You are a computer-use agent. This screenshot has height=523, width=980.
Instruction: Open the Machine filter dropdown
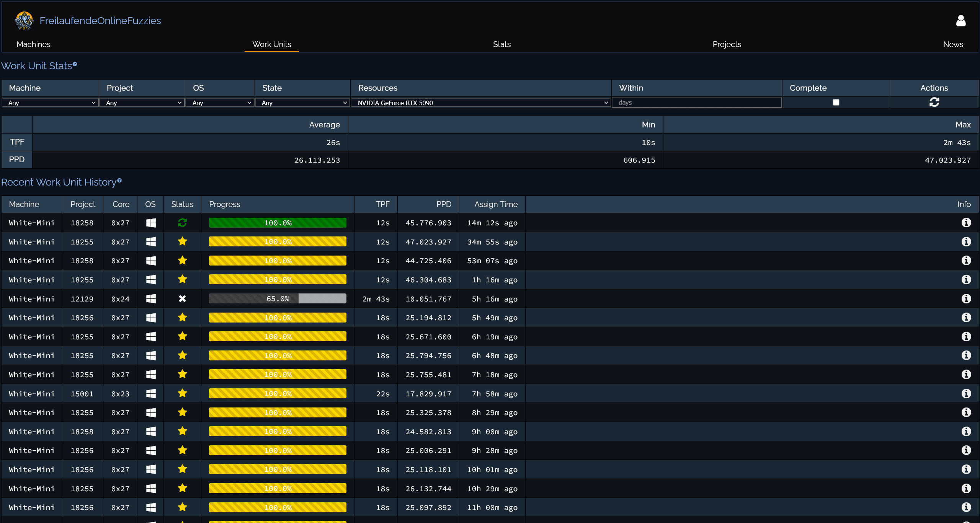50,103
